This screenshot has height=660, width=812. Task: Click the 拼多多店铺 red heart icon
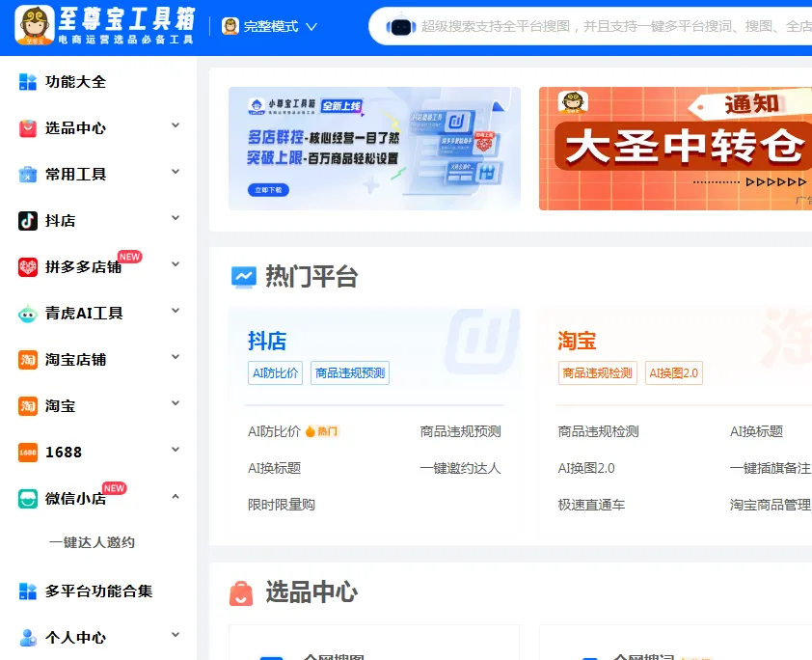coord(27,267)
